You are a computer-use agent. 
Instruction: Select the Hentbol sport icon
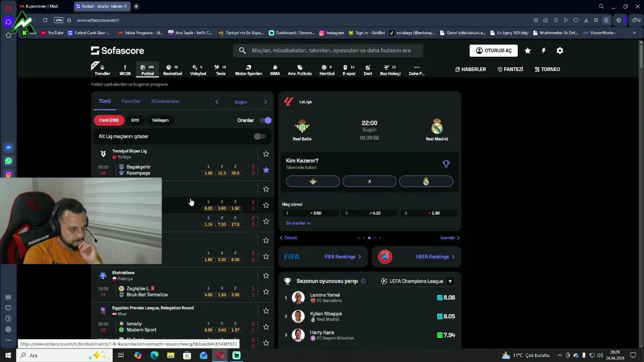(327, 70)
